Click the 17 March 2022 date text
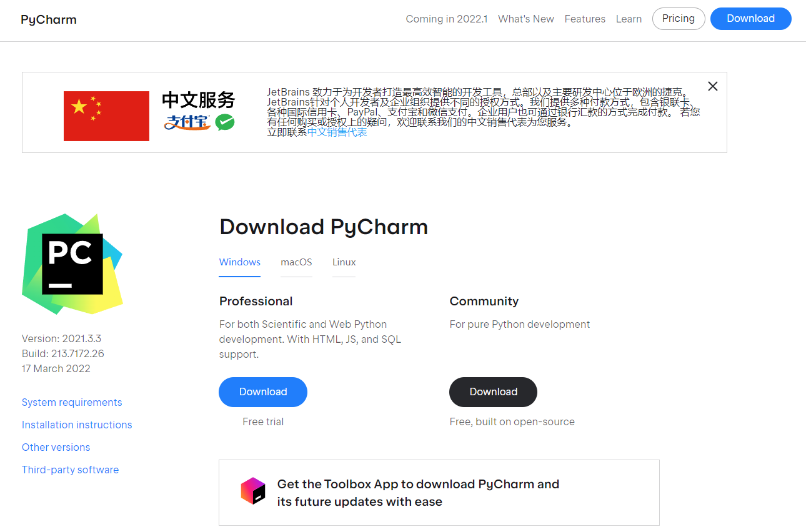The image size is (806, 532). [x=56, y=369]
